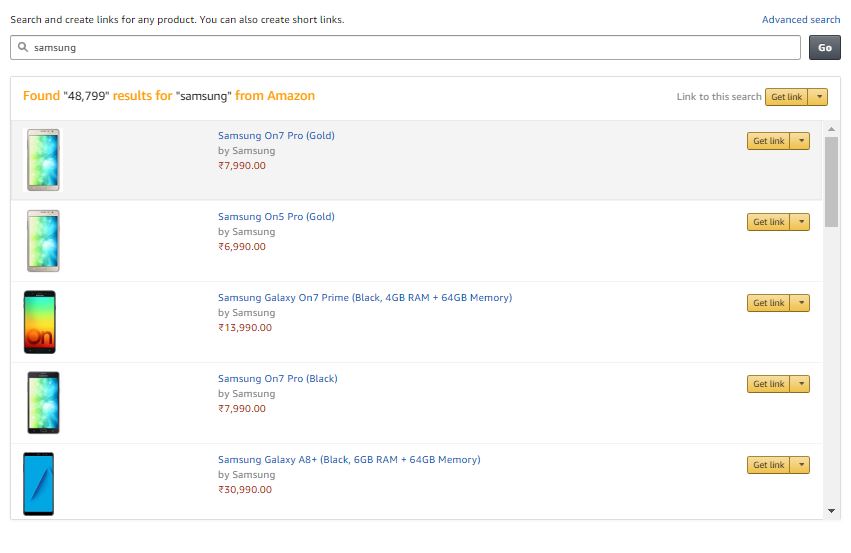
Task: Expand Get link dropdown for Galaxy A8+
Action: 801,465
